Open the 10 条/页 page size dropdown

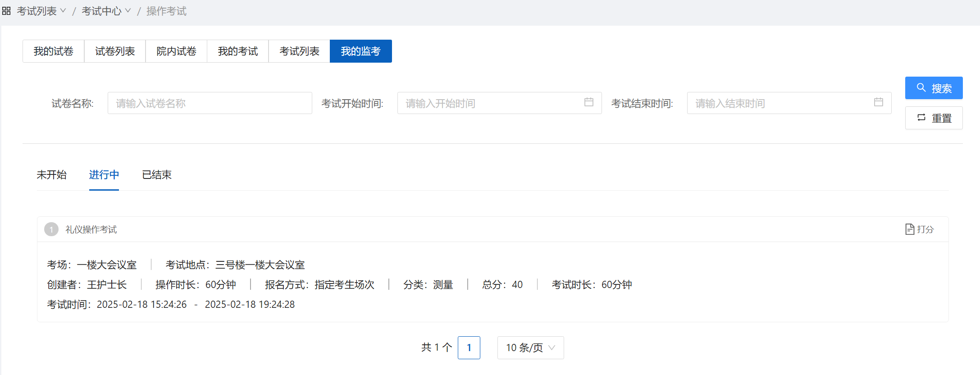(530, 348)
